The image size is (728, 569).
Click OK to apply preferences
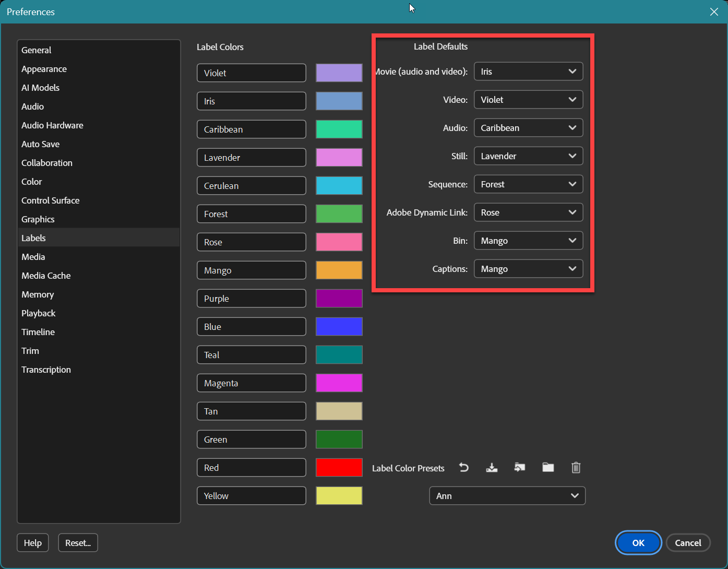tap(638, 542)
